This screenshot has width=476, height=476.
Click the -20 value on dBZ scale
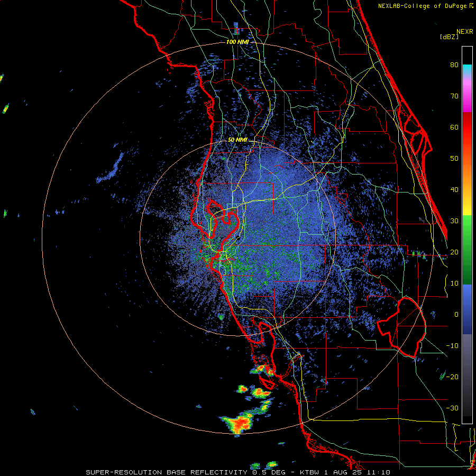(452, 377)
